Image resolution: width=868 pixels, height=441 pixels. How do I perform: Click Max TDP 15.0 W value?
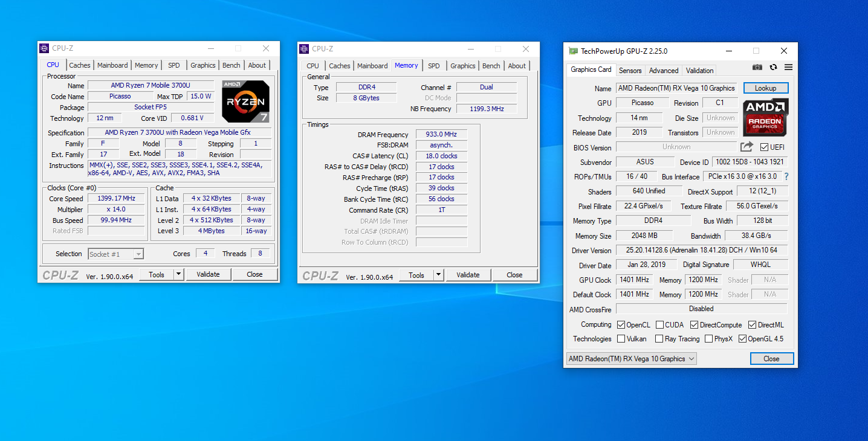[200, 96]
